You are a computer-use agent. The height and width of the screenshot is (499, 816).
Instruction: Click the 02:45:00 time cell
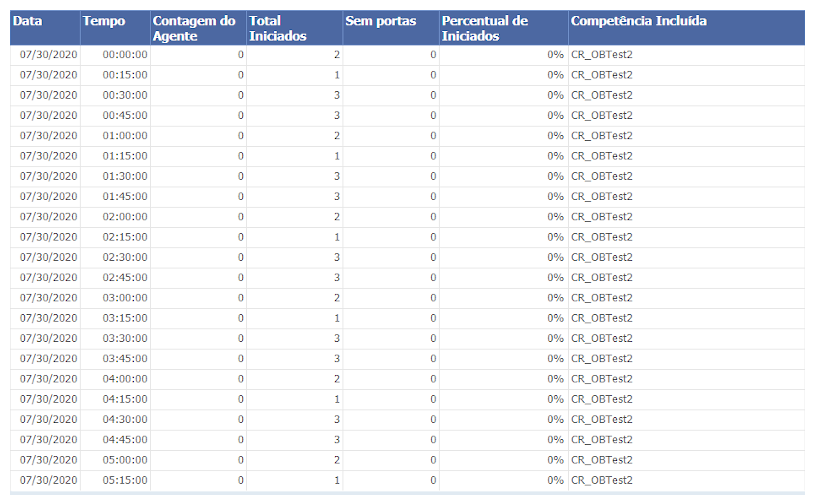[116, 278]
